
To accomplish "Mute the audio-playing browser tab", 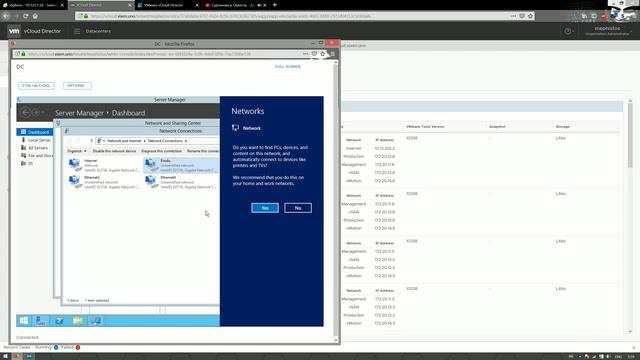I will [x=259, y=5].
